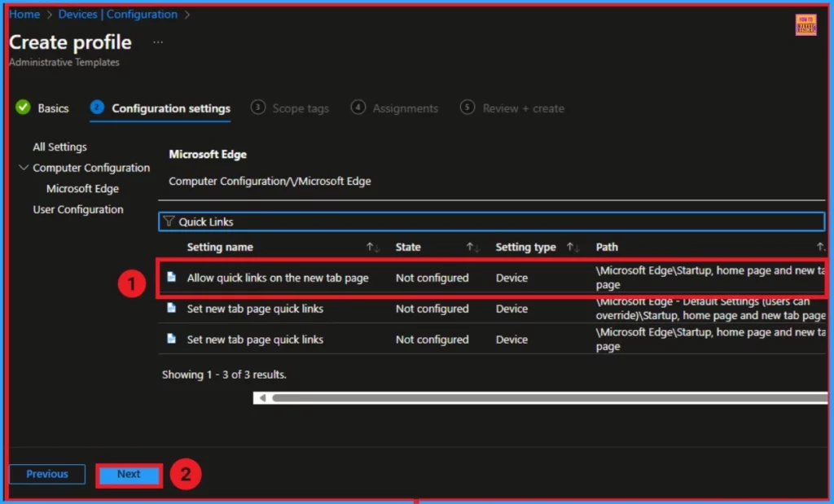This screenshot has height=504, width=834.
Task: Select Microsoft Edge under Computer Configuration
Action: pyautogui.click(x=82, y=188)
